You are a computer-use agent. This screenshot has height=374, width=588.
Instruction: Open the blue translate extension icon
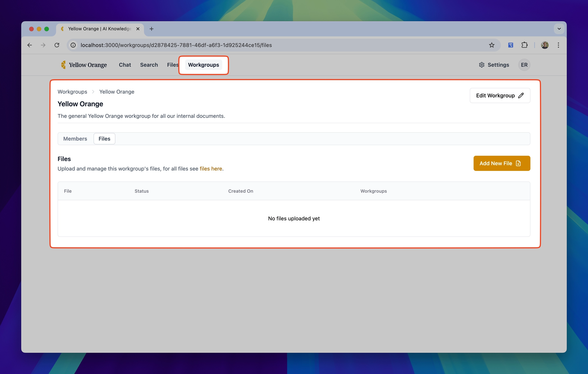click(x=511, y=45)
